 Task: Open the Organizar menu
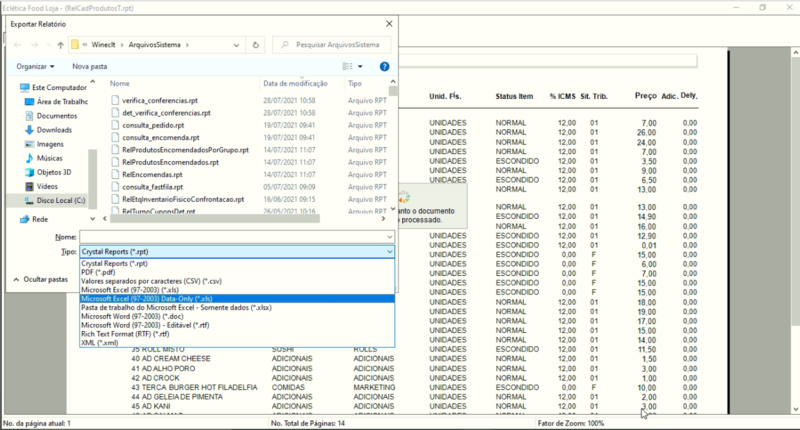35,66
